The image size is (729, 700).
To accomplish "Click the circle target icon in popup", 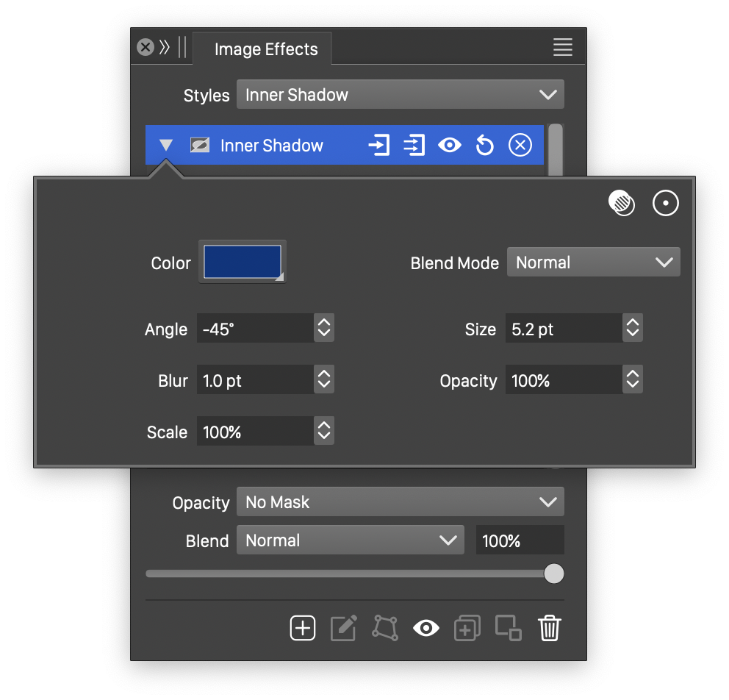I will tap(666, 204).
